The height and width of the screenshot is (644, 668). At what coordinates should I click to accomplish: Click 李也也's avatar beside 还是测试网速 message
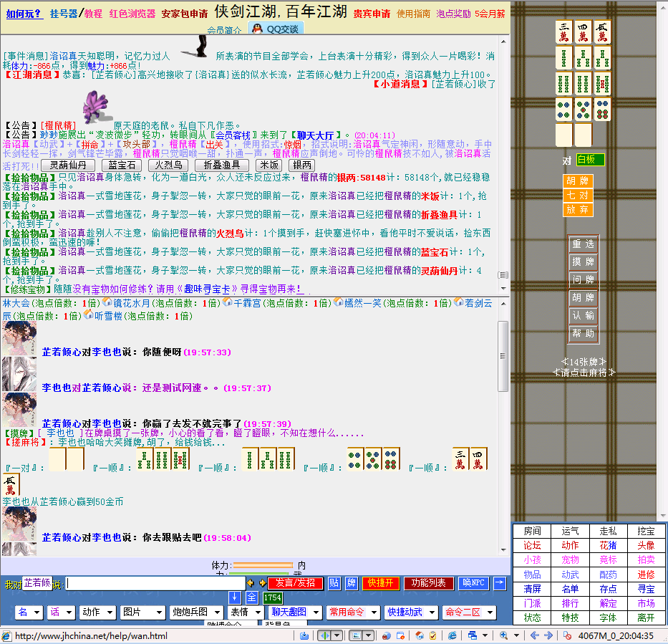click(x=19, y=374)
